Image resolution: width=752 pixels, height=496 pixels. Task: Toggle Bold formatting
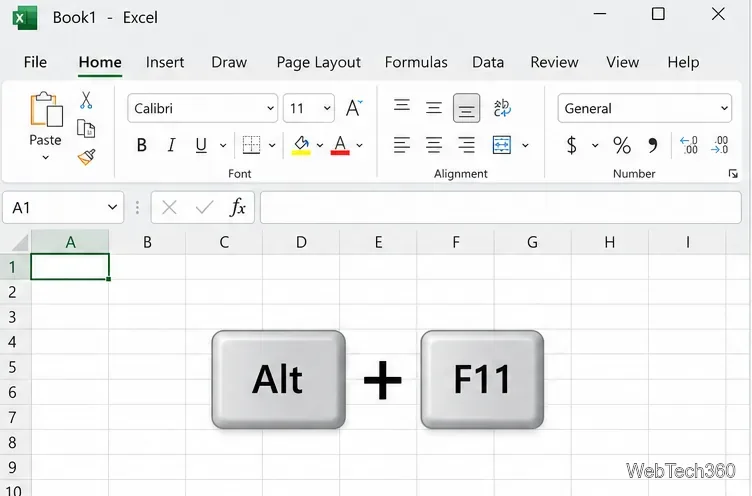[x=141, y=145]
